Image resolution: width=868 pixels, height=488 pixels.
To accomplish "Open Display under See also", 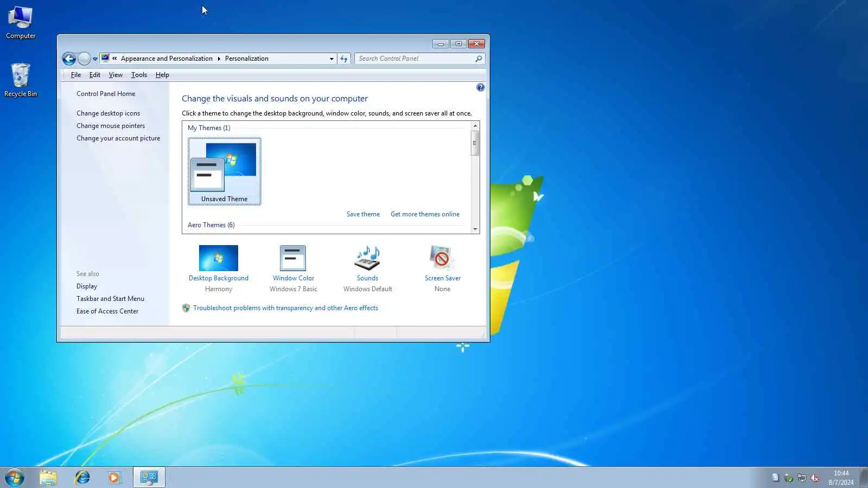I will [x=87, y=286].
